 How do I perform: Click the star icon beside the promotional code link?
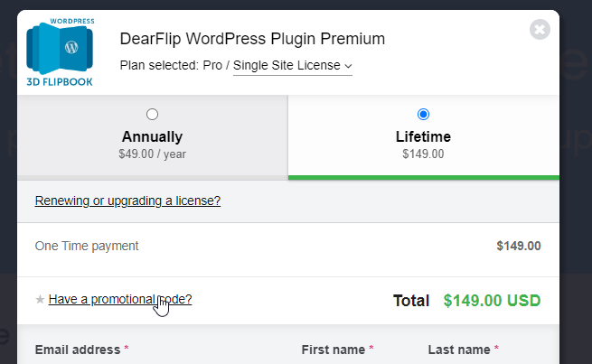click(39, 300)
